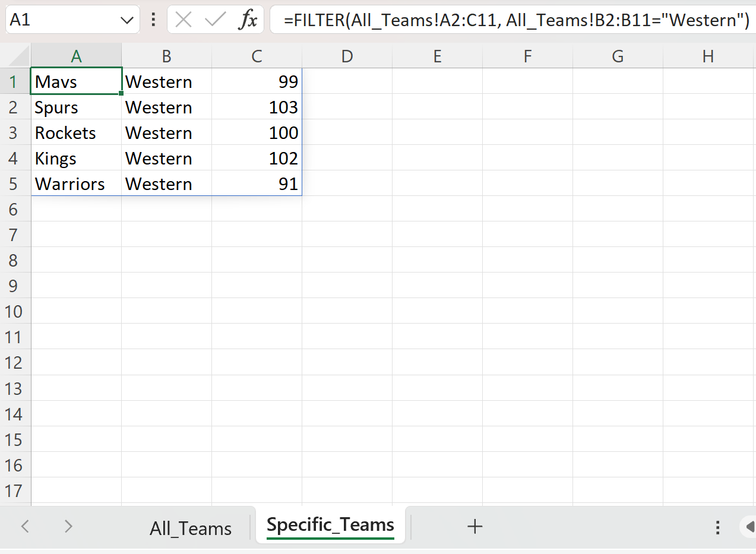This screenshot has width=756, height=554.
Task: Click the Western cell in Warriors row
Action: 166,183
